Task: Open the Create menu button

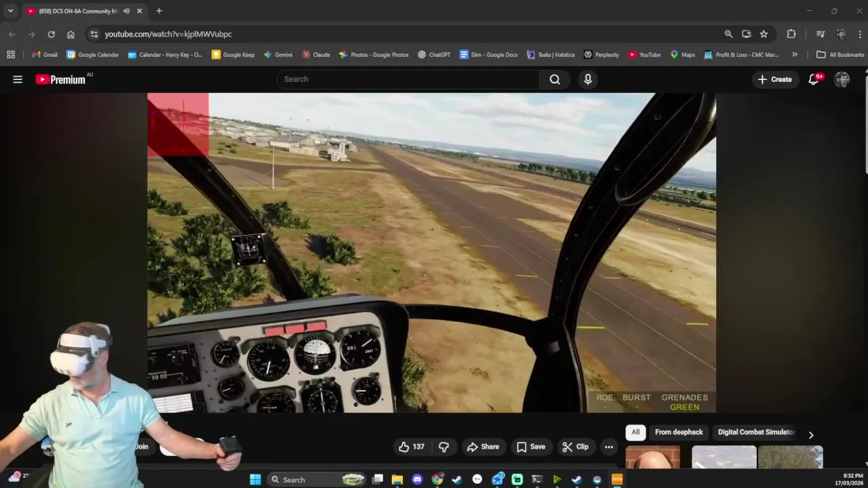Action: [774, 79]
